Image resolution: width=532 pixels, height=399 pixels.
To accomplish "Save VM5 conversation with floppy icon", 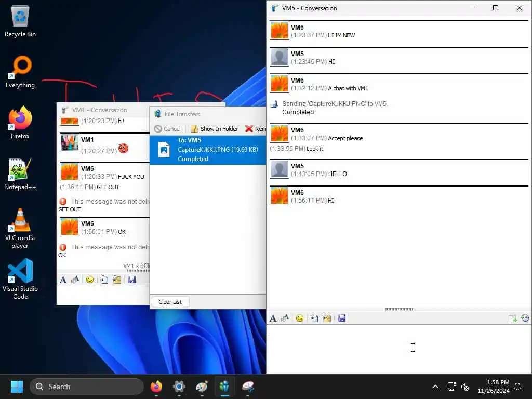I will [x=342, y=318].
